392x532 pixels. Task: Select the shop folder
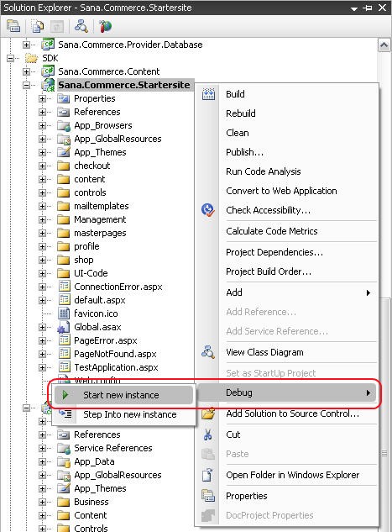(x=84, y=260)
